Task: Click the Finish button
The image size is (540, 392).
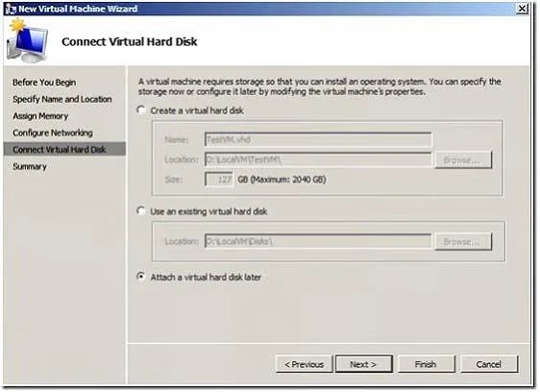Action: click(x=426, y=364)
